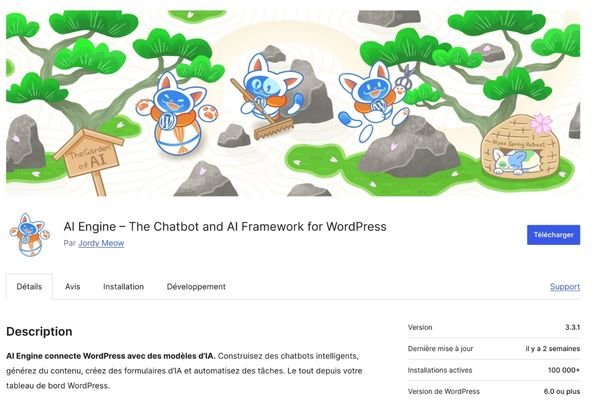Viewport: 600px width, 400px height.
Task: Select the Détails tab
Action: [x=29, y=286]
